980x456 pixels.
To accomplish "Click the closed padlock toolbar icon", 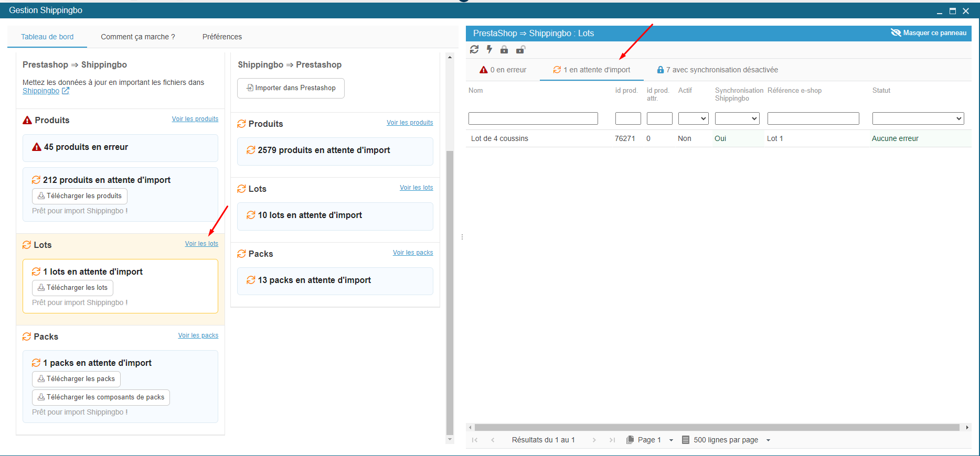I will [504, 49].
